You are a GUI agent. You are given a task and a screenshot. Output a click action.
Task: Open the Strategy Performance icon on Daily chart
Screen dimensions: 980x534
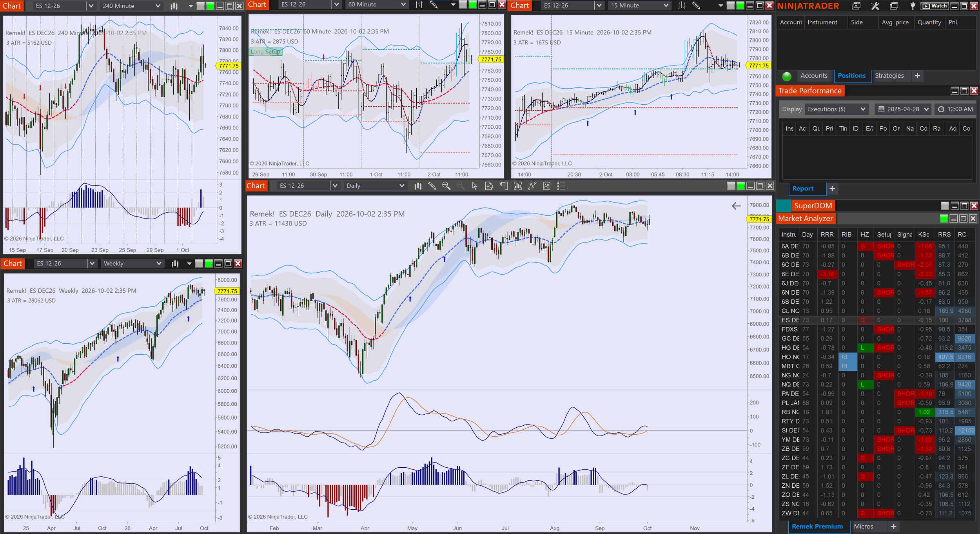546,186
